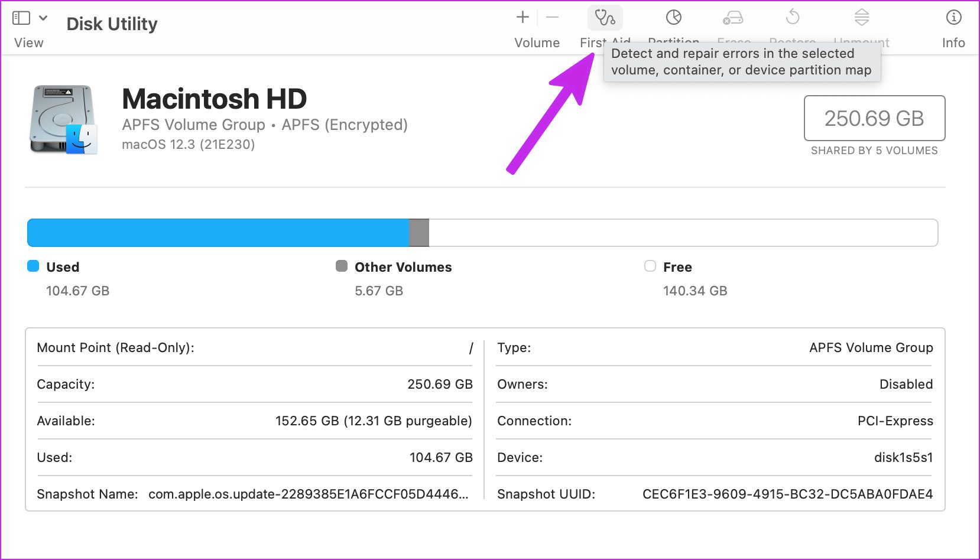Click the Connection PCI-Express value
The image size is (980, 560).
(x=895, y=421)
